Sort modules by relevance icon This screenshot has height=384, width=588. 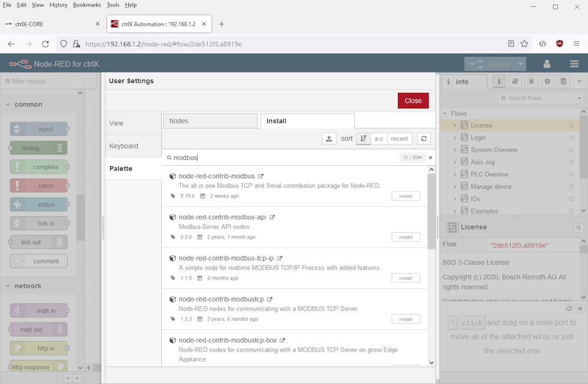[363, 139]
